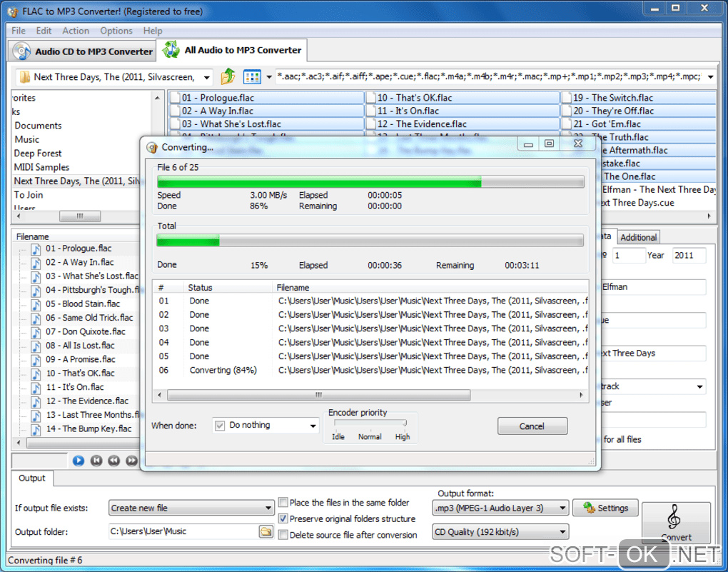
Task: Select the To Join folder
Action: coord(29,195)
